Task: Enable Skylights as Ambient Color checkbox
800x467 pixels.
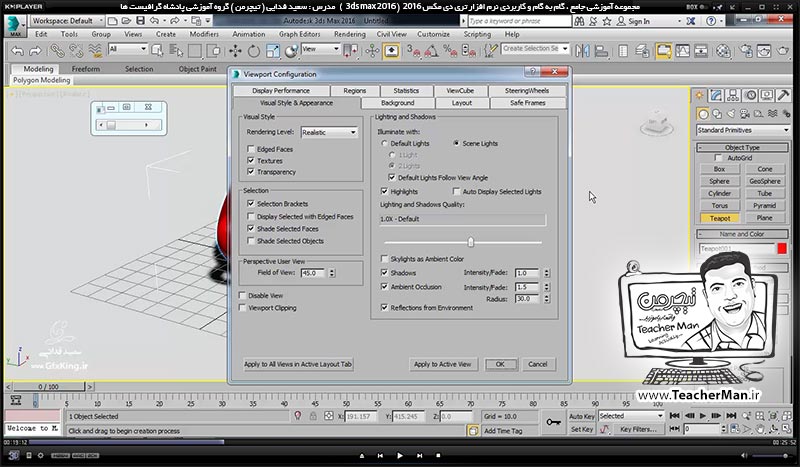Action: click(x=384, y=259)
